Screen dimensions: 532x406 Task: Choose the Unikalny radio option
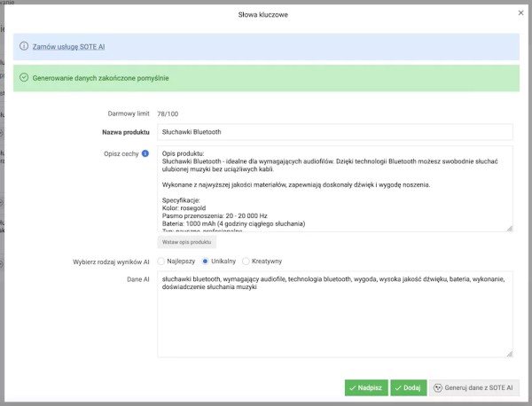(x=206, y=262)
